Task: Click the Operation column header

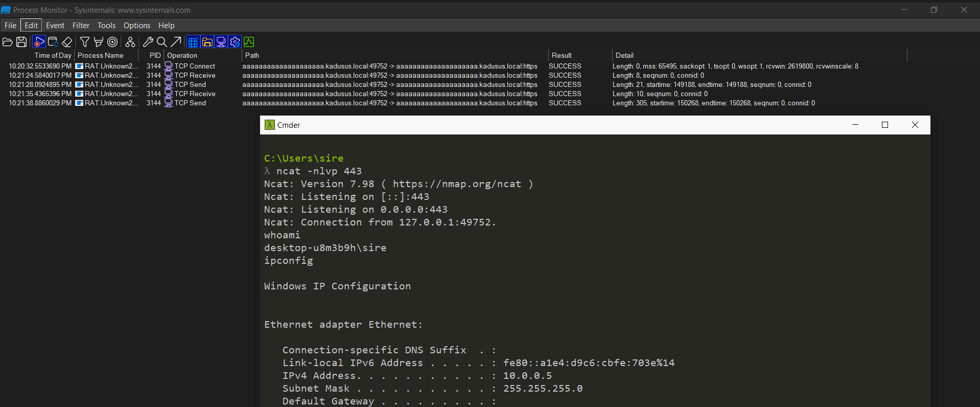Action: 182,55
